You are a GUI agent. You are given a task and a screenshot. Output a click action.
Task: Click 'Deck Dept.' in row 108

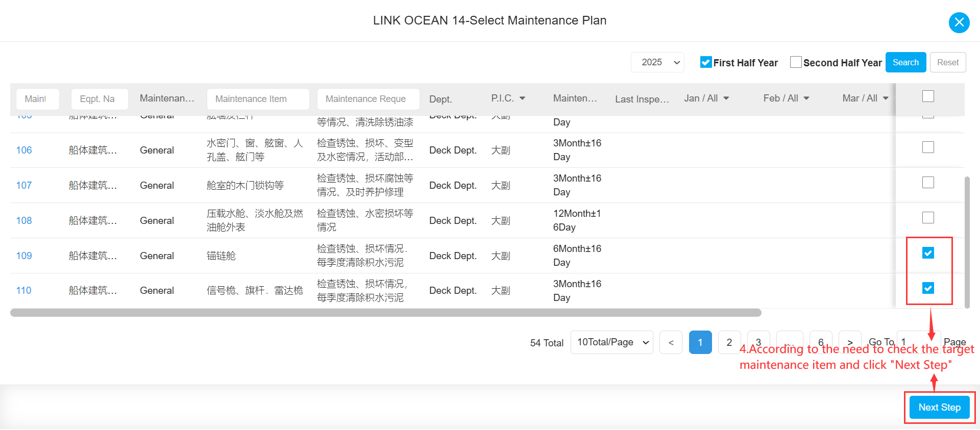tap(453, 221)
